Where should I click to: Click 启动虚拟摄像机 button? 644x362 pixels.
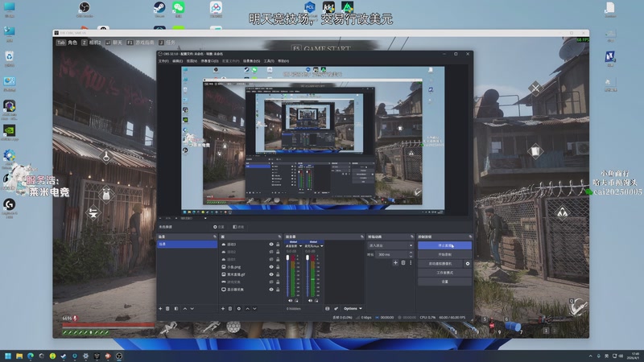pyautogui.click(x=440, y=264)
